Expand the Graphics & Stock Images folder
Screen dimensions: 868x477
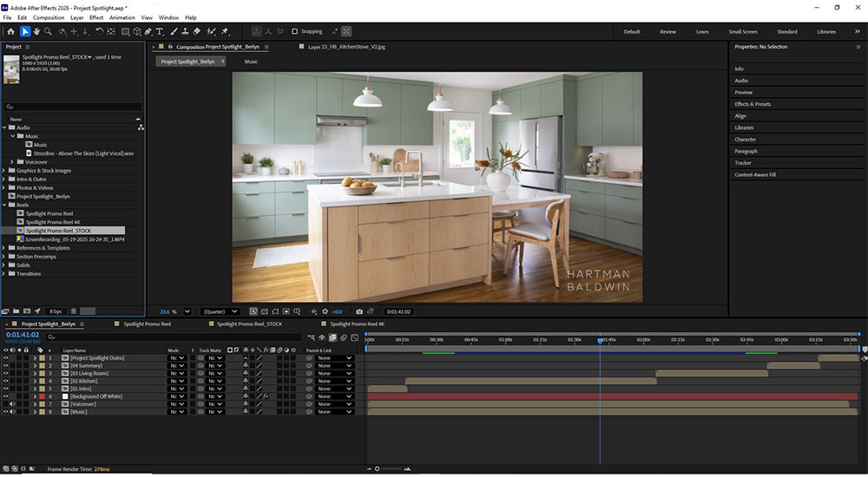(x=4, y=171)
